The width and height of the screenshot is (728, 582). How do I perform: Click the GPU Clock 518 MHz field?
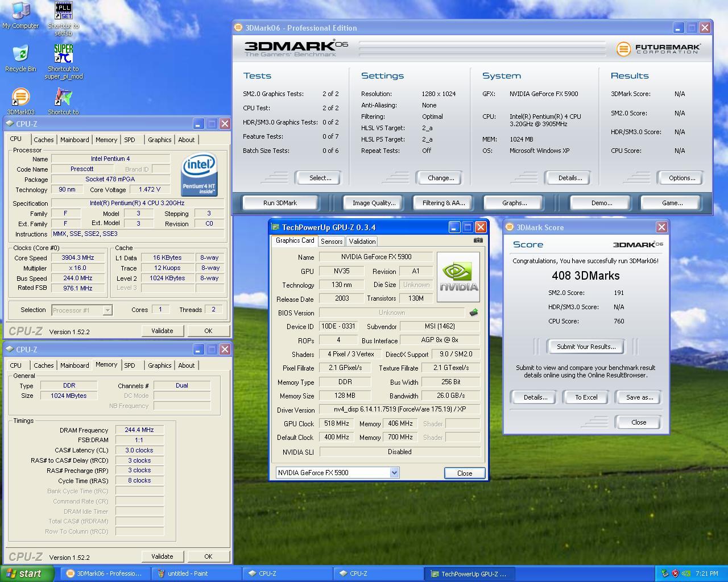point(337,423)
